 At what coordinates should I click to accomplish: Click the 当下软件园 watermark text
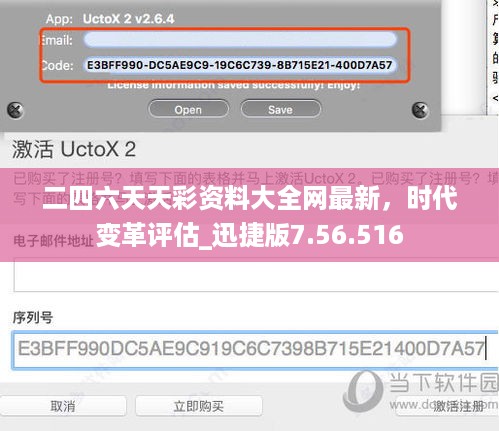pos(443,383)
